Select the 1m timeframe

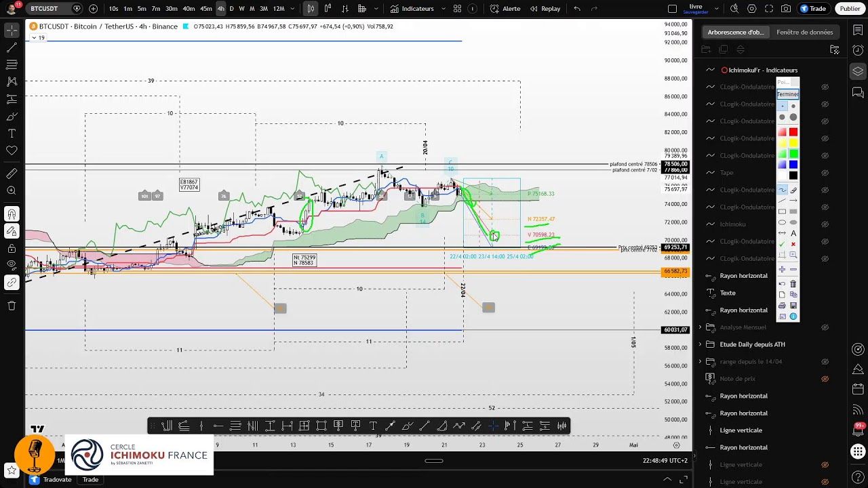click(x=127, y=9)
